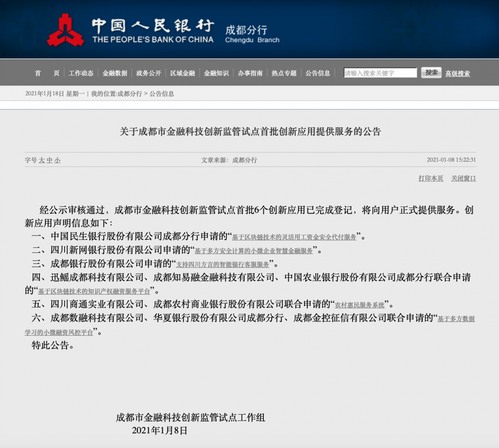Open the 基于区块链技术的知识产权融资服务平台 link
Image resolution: width=499 pixels, height=448 pixels.
click(x=94, y=292)
